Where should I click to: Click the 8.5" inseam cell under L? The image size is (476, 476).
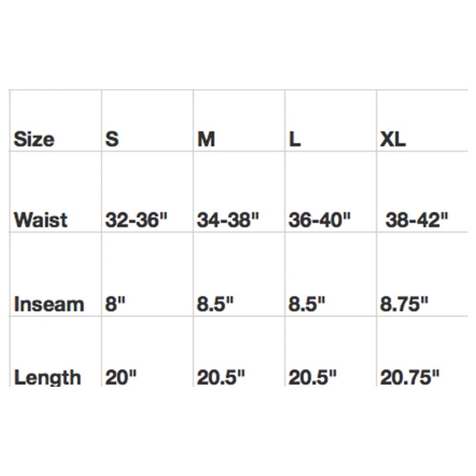pos(307,304)
